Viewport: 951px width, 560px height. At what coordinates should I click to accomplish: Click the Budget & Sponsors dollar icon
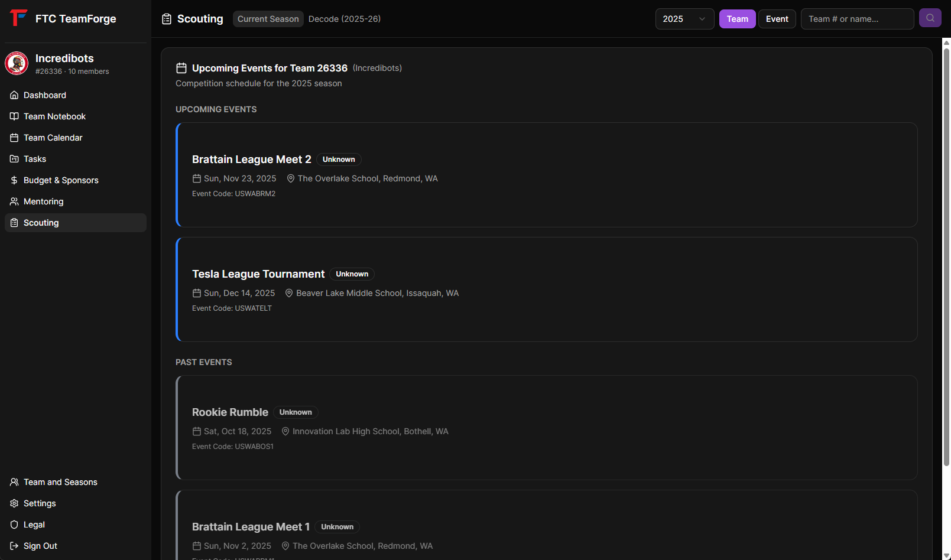tap(14, 180)
